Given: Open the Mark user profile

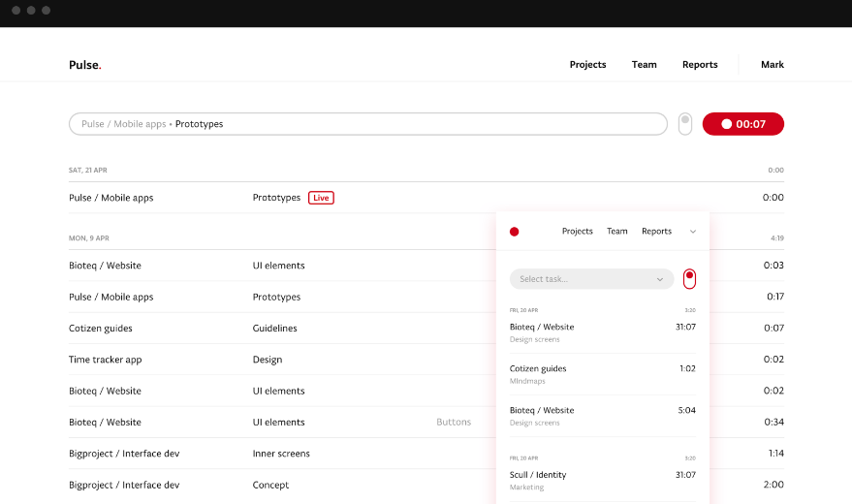Looking at the screenshot, I should [772, 65].
